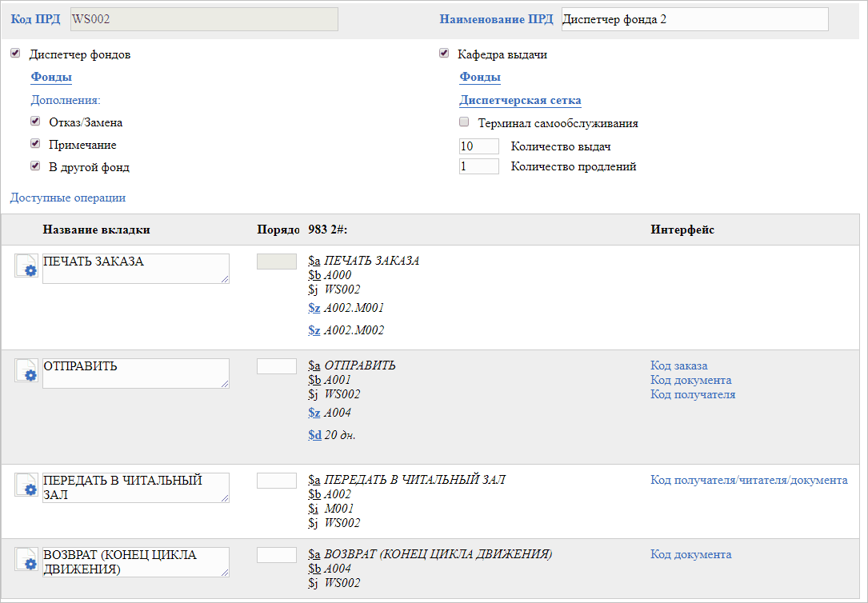Toggle the Диспетчер фондов checkbox
Screen dimensions: 868x603
point(15,54)
